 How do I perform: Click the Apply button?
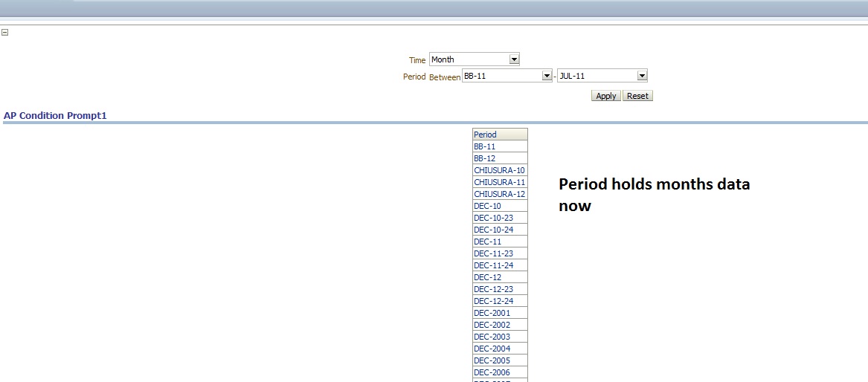[x=606, y=96]
